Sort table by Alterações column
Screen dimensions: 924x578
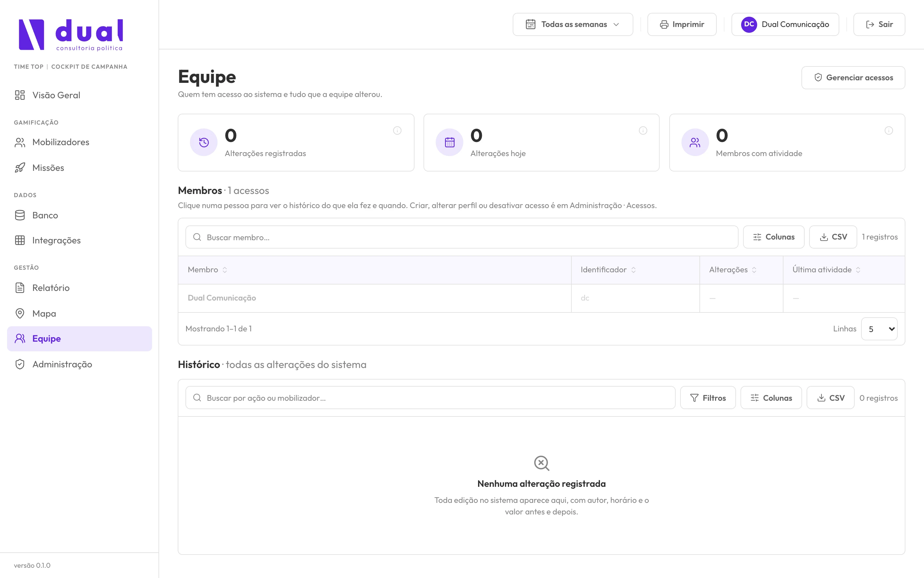733,270
